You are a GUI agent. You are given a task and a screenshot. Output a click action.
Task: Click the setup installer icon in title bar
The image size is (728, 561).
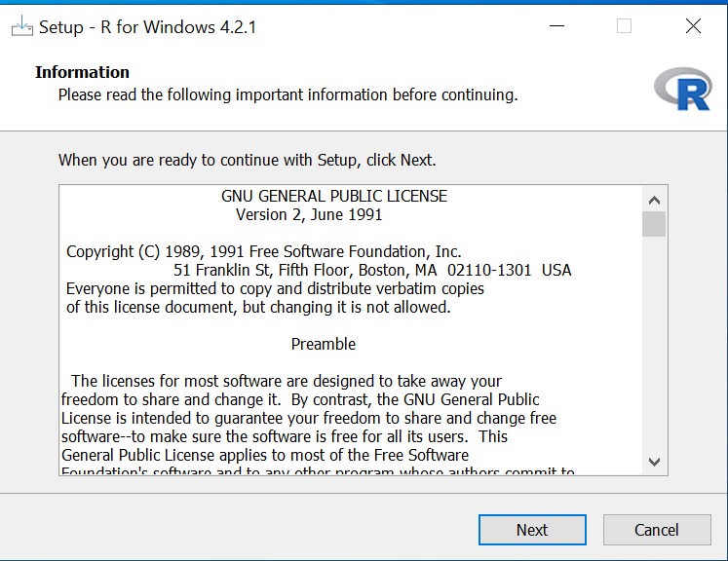(x=21, y=26)
